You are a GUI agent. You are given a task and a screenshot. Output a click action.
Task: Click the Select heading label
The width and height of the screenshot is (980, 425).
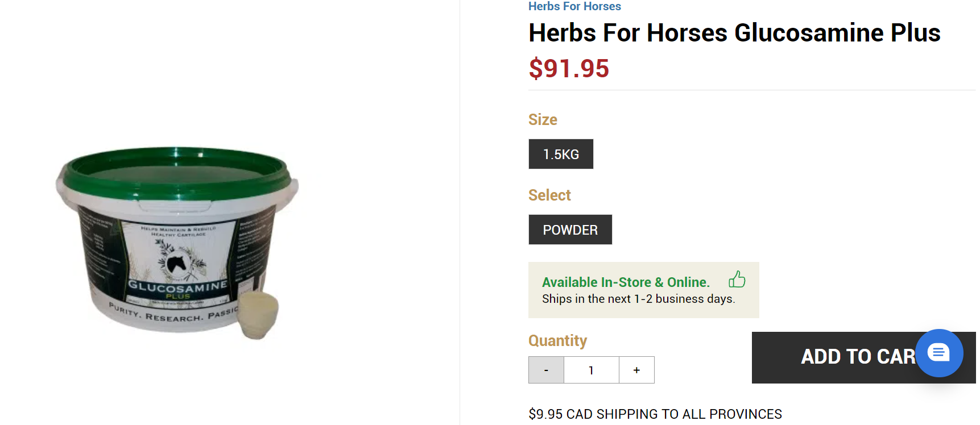(549, 195)
